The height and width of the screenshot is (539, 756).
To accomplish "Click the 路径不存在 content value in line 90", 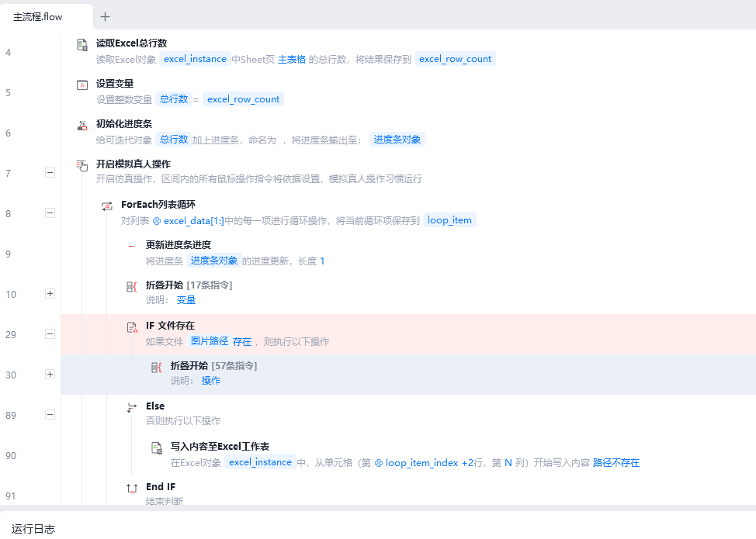I will 616,463.
